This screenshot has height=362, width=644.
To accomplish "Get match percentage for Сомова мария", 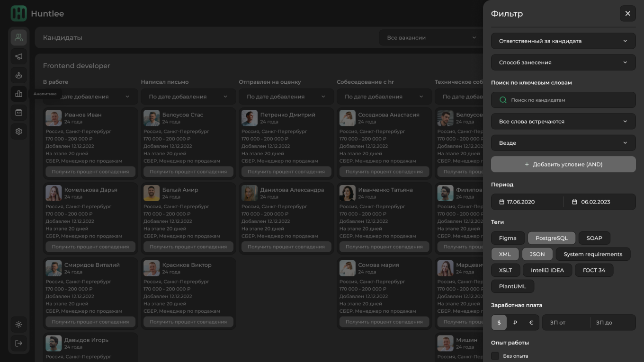I will (x=384, y=322).
